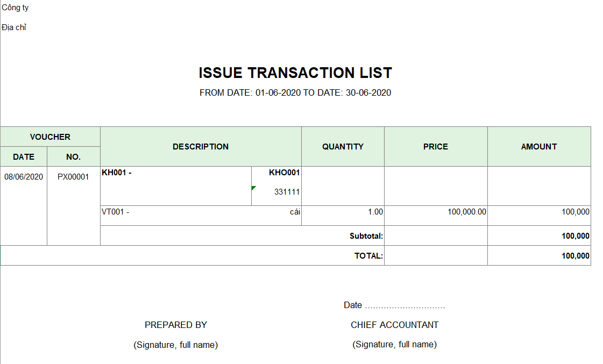The width and height of the screenshot is (603, 364).
Task: Click the VT001 item description cell
Action: tap(116, 212)
